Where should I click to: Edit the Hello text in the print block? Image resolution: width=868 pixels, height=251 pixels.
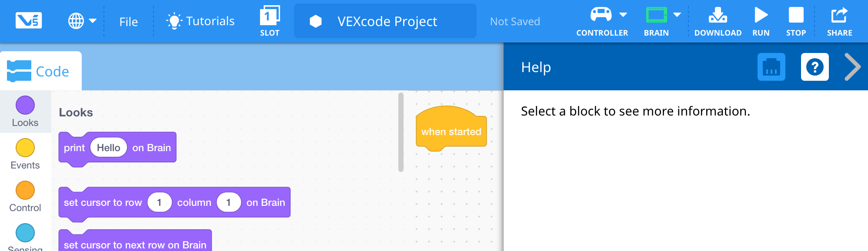tap(108, 147)
